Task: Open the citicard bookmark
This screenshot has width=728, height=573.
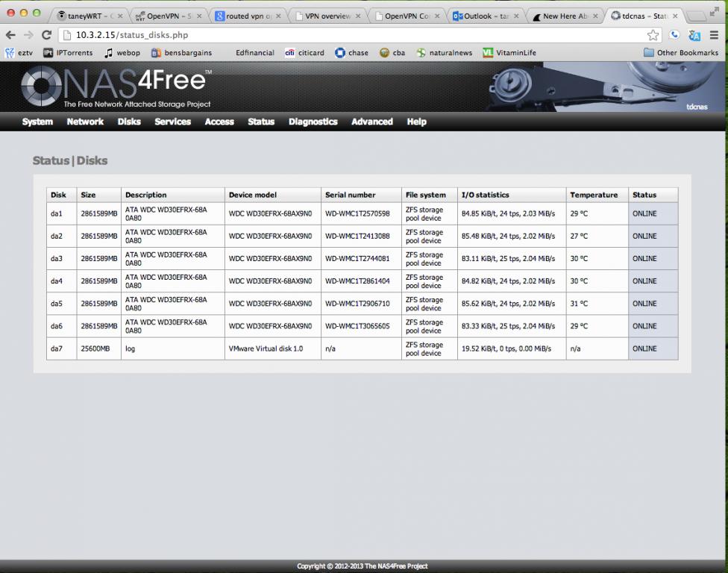Action: click(x=304, y=53)
